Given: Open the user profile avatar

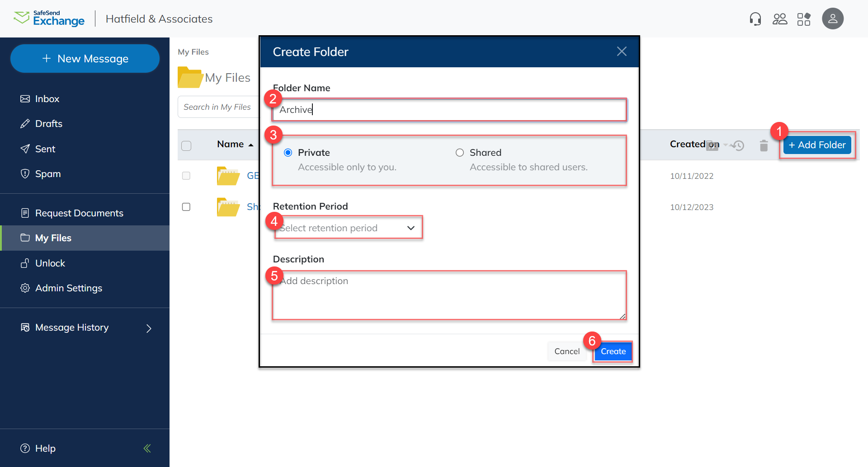Looking at the screenshot, I should coord(833,19).
